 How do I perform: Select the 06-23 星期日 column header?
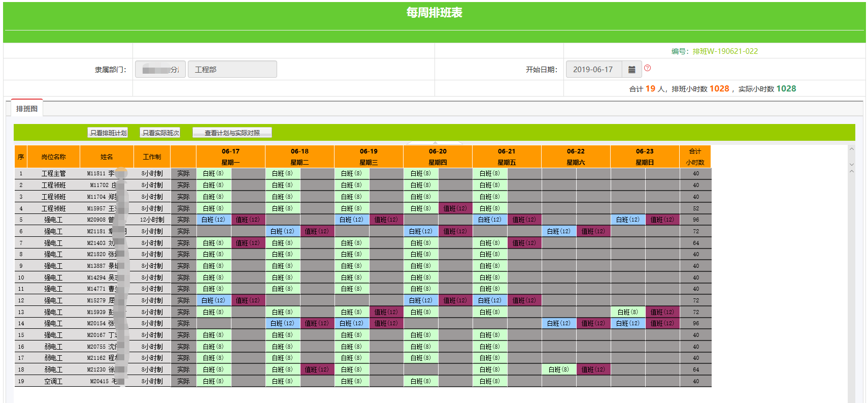pyautogui.click(x=645, y=157)
